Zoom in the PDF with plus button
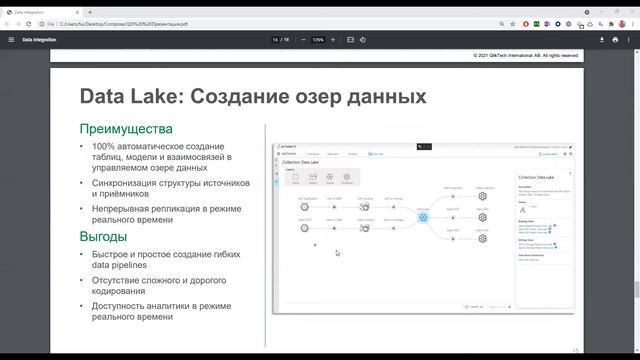 click(333, 40)
